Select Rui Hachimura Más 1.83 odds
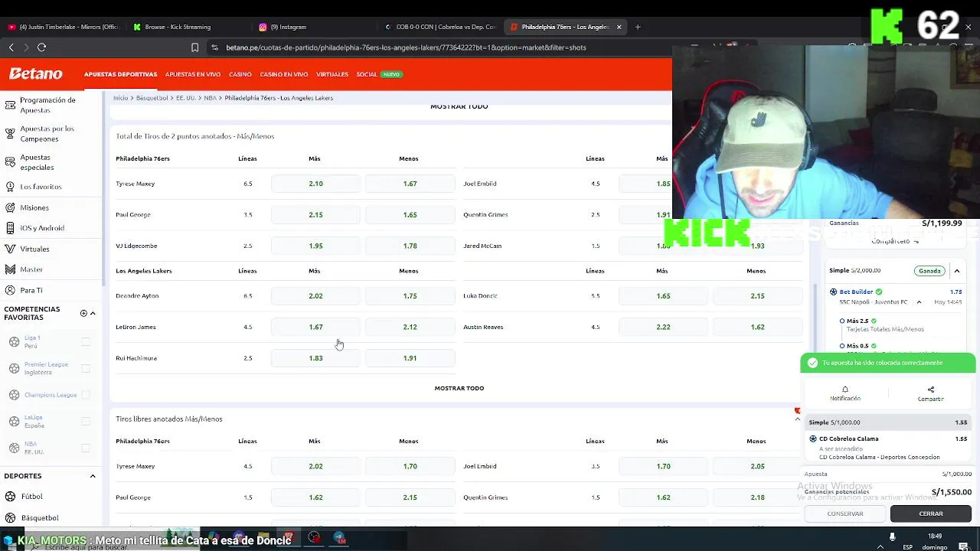The height and width of the screenshot is (551, 980). [x=315, y=358]
